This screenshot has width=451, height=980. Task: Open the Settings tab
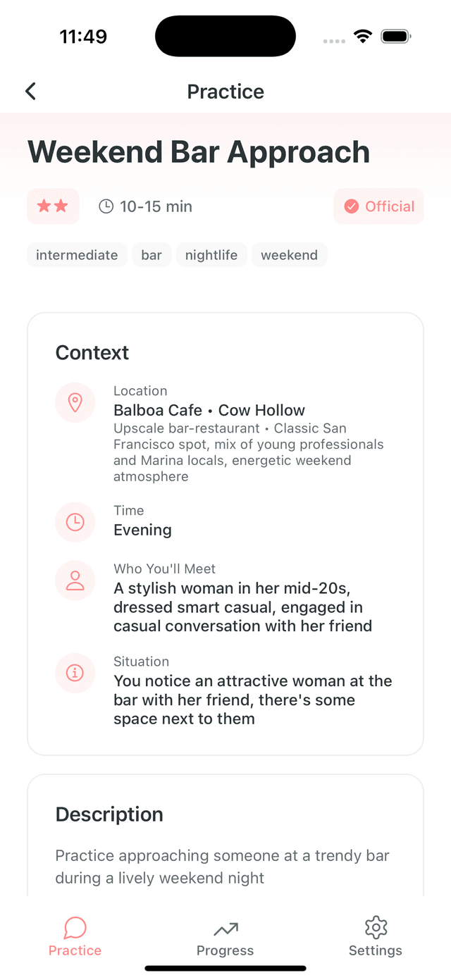376,937
